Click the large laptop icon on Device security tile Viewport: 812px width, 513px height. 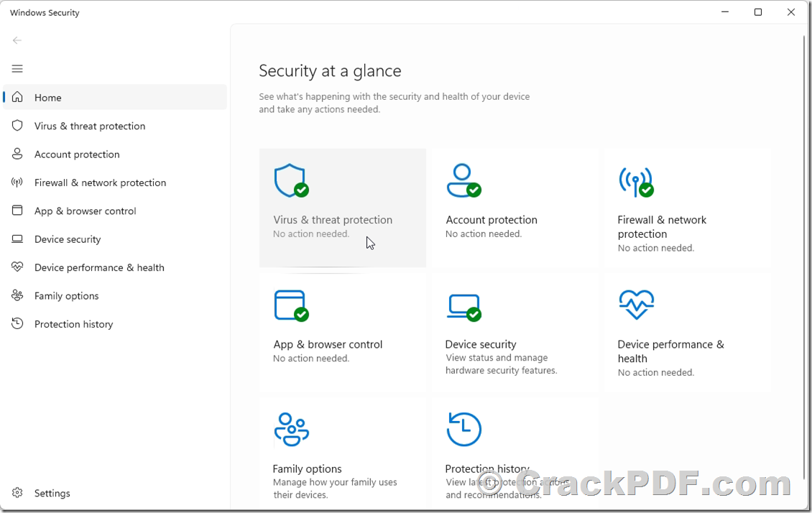[463, 308]
